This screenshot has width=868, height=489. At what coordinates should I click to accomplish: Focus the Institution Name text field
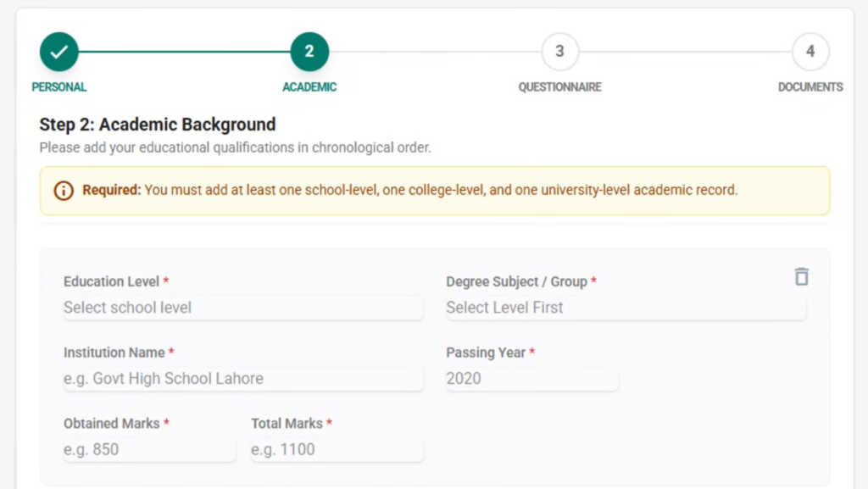click(242, 379)
